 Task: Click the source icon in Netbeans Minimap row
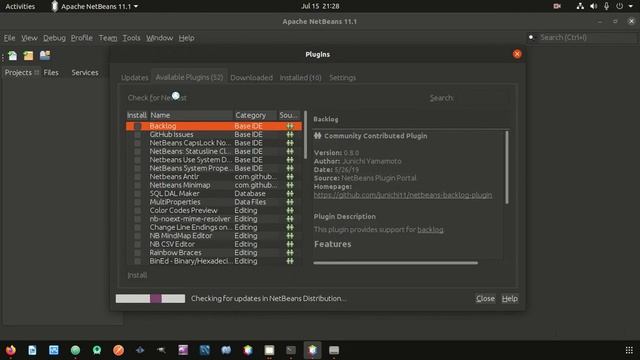coord(290,185)
